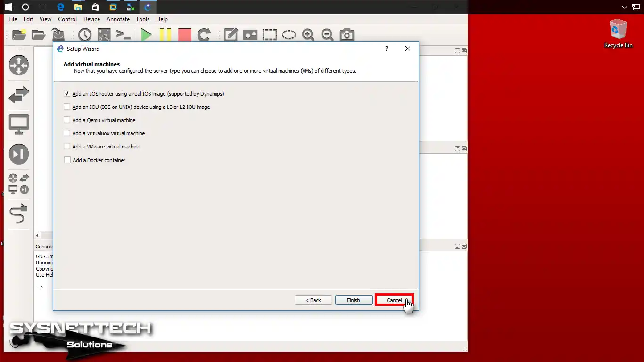Viewport: 644px width, 362px height.
Task: Open Task View on the taskbar
Action: pyautogui.click(x=42, y=7)
